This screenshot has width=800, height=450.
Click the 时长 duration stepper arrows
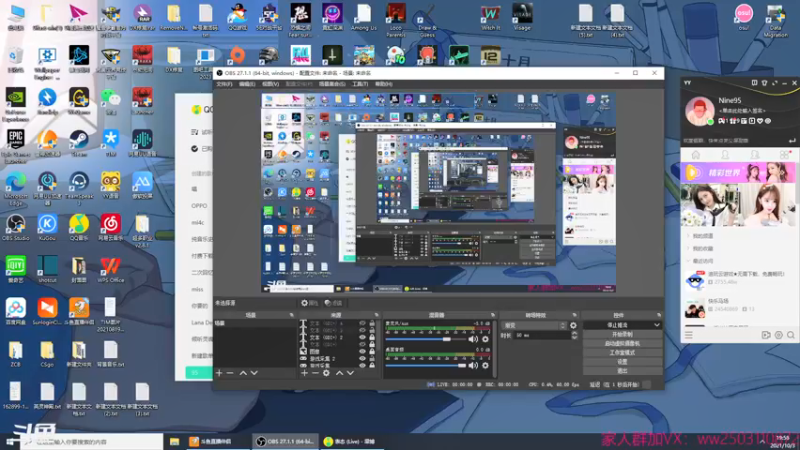click(574, 335)
